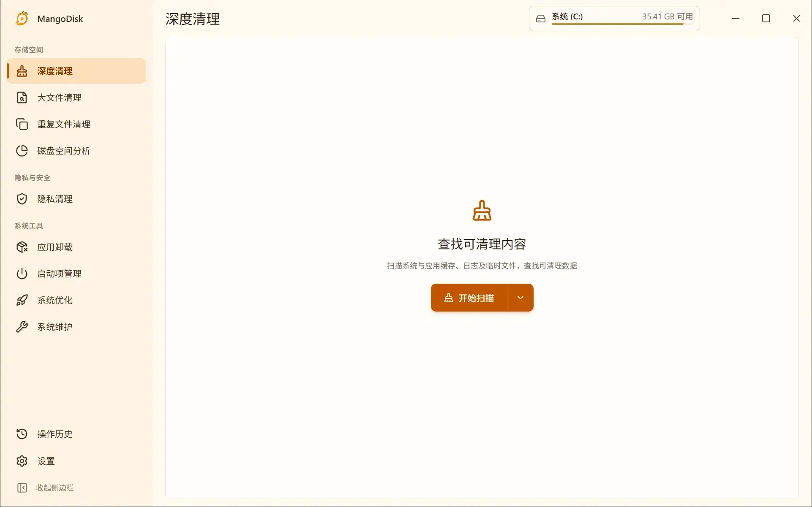The width and height of the screenshot is (812, 507).
Task: Select 隐私清理 label in the sidebar
Action: [x=55, y=199]
